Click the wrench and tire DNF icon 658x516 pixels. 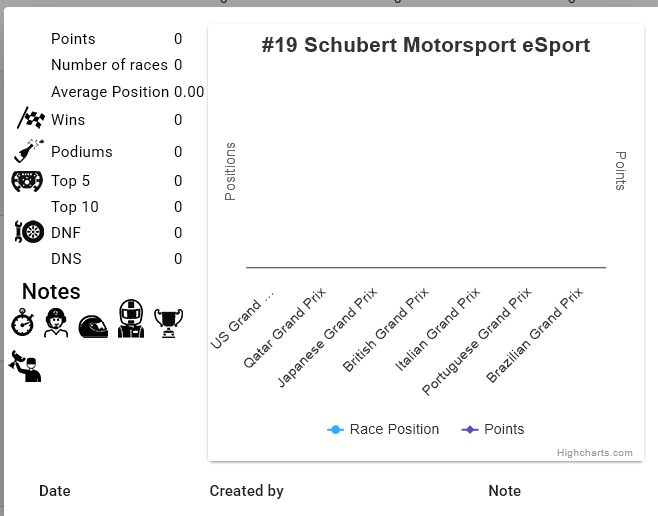29,232
